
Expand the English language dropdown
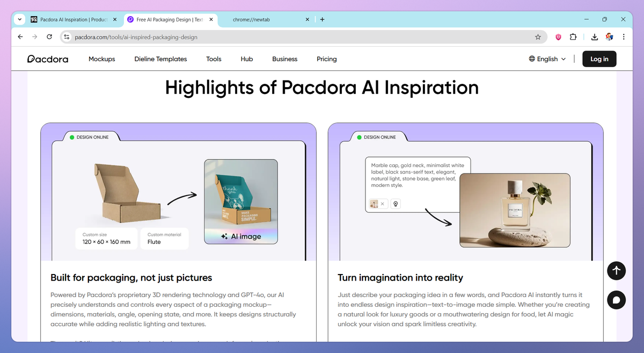(x=547, y=59)
